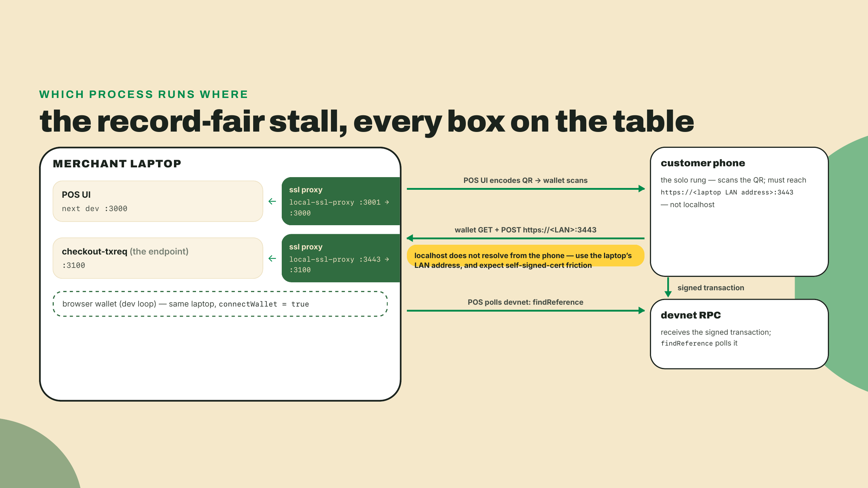The width and height of the screenshot is (868, 488).
Task: Click the ':3100' port text under checkout-txreq
Action: pos(73,265)
